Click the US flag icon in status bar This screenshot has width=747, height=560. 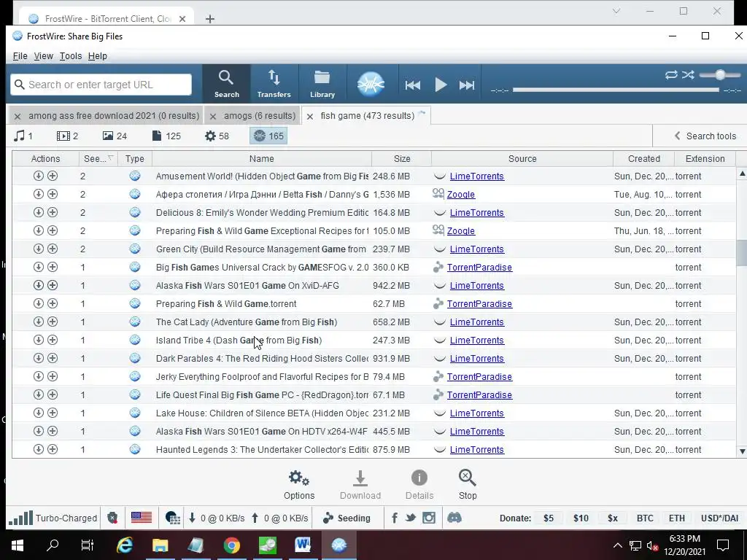(142, 518)
